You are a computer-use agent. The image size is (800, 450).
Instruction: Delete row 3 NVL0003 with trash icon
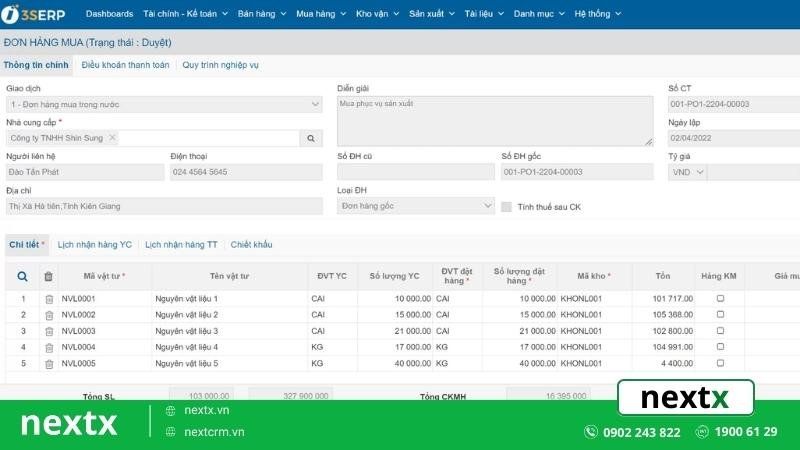(x=48, y=331)
